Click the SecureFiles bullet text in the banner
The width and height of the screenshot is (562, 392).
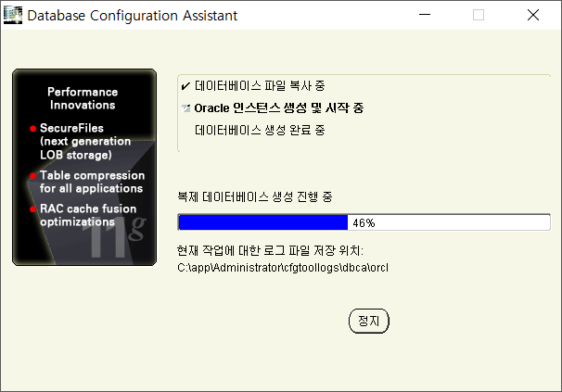(85, 142)
